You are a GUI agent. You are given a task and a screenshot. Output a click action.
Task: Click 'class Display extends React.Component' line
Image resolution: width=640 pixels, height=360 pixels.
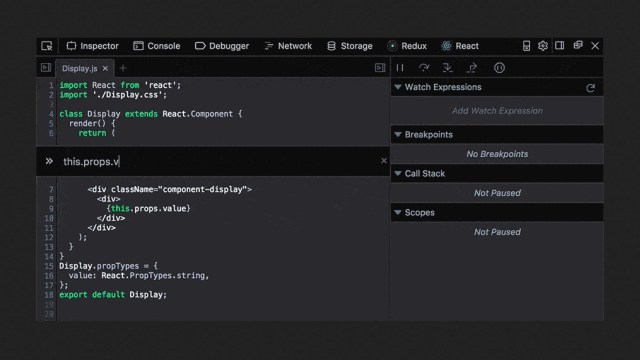(151, 114)
